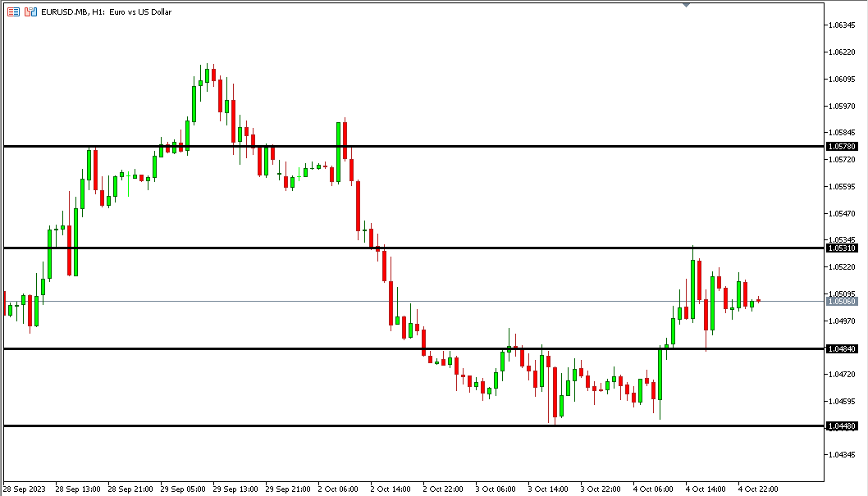Click the current price label 1.05060
The width and height of the screenshot is (868, 496).
coord(842,302)
